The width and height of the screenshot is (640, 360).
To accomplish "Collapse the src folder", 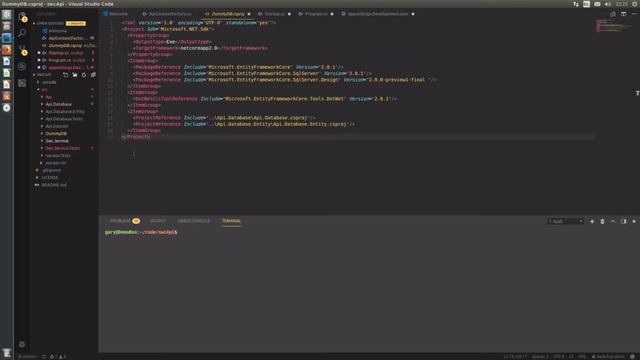I will coord(44,90).
